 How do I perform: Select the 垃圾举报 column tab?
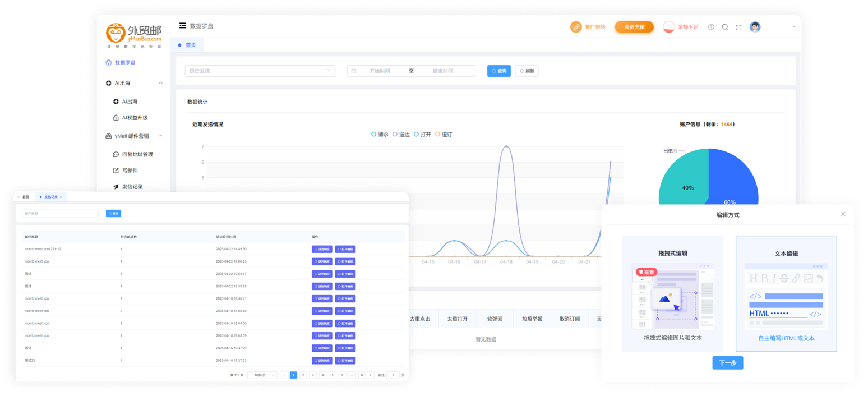(x=532, y=319)
